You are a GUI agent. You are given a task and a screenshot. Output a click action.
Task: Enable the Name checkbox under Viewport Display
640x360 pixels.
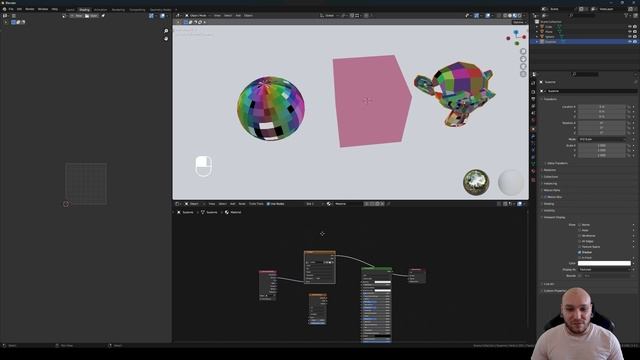point(580,225)
